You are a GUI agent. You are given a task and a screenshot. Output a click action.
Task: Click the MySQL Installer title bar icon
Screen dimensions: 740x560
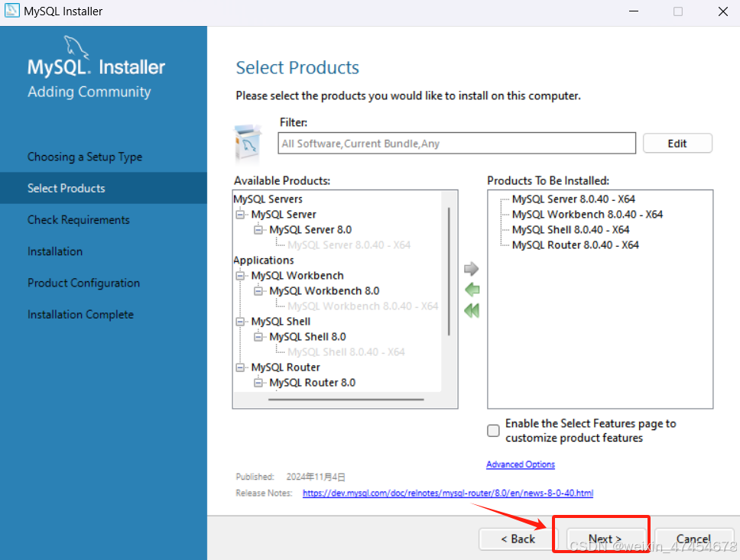(x=11, y=11)
